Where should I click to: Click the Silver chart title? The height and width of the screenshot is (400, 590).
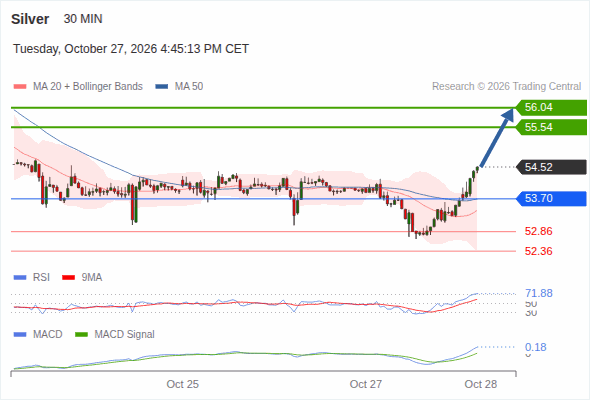[x=30, y=19]
